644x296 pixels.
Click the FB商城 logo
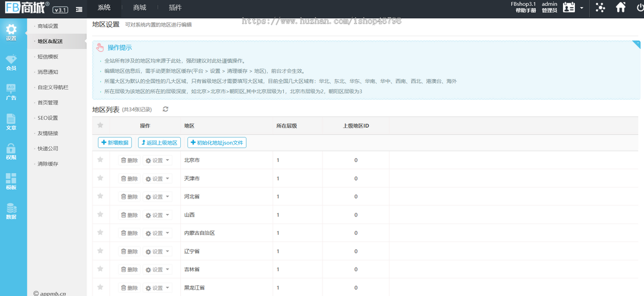pyautogui.click(x=26, y=8)
